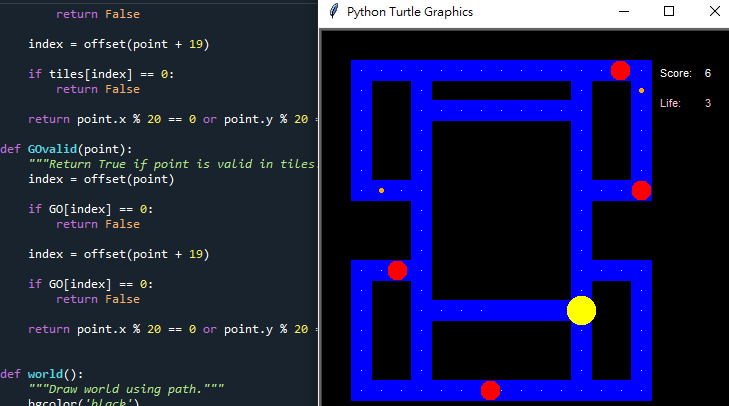Click the yellow Pacman circle
The image size is (729, 406).
[581, 310]
